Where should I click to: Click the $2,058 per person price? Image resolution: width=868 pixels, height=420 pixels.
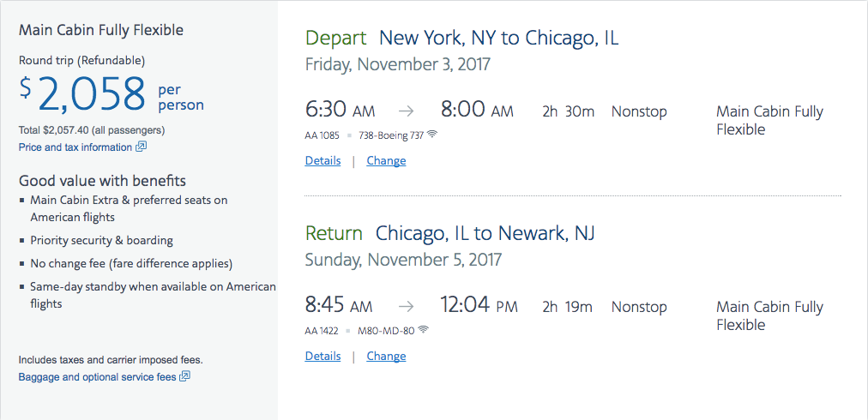(x=93, y=94)
